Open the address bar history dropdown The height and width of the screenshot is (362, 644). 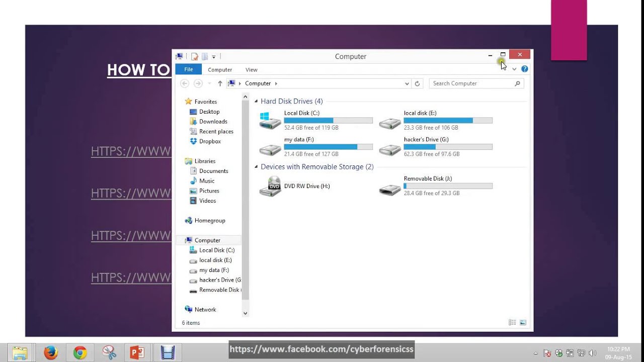point(407,84)
